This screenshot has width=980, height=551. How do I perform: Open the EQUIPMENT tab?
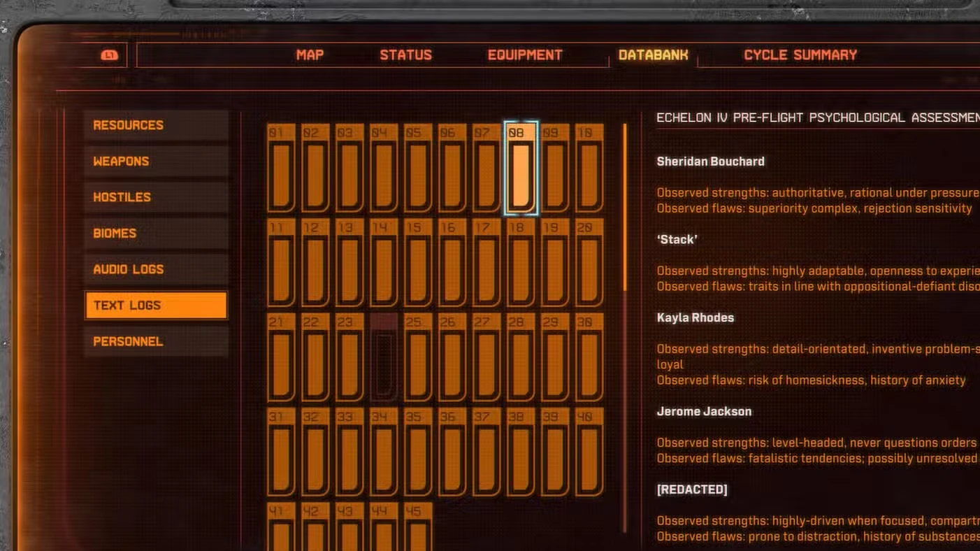pyautogui.click(x=525, y=55)
